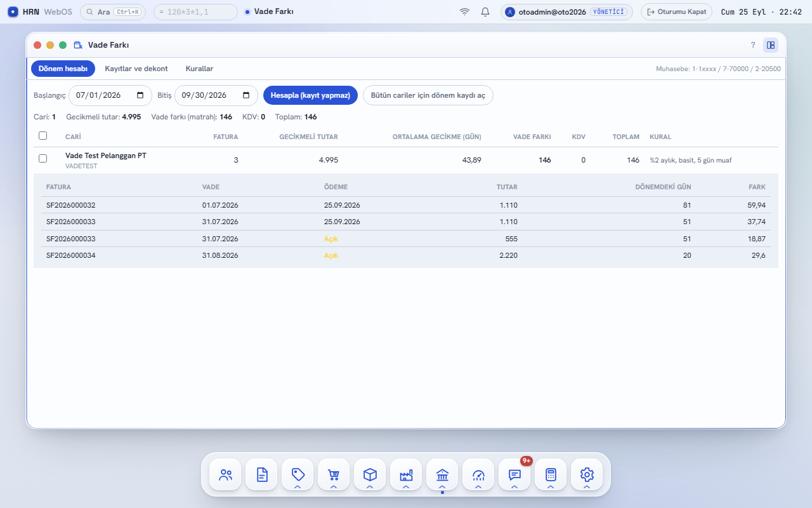Tick the select-all checkbox in table header

tap(43, 135)
